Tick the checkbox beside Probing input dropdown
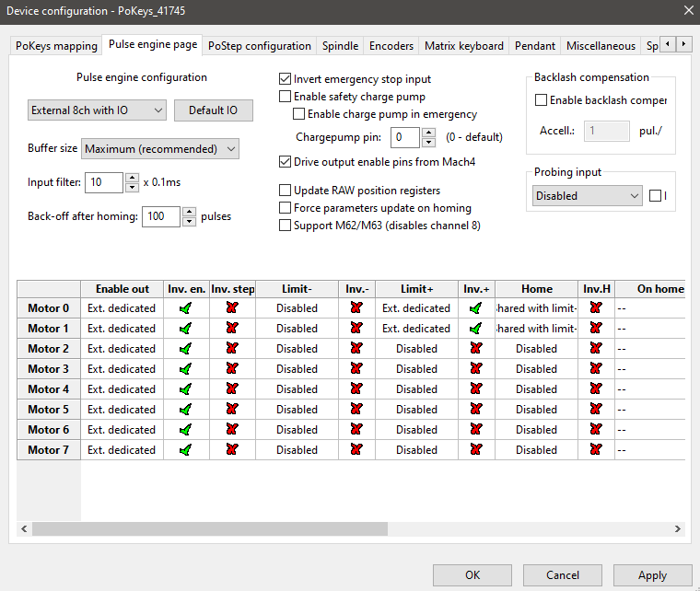700x591 pixels. tap(656, 196)
